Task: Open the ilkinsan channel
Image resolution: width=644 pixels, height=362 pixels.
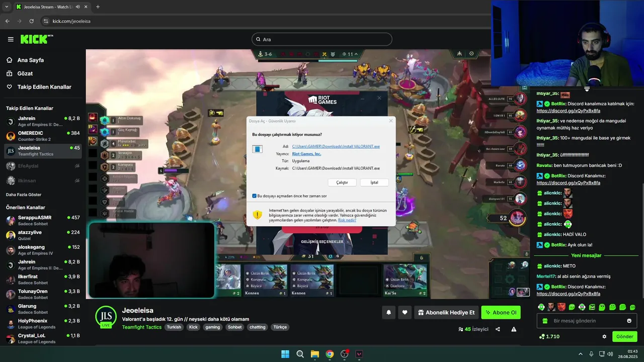Action: pos(43,180)
